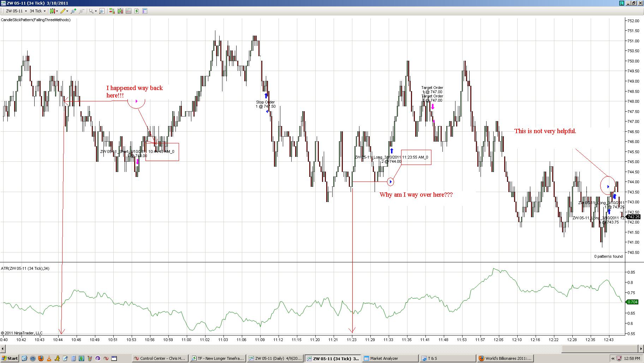Click the green pin icon in title bar

(x=622, y=3)
